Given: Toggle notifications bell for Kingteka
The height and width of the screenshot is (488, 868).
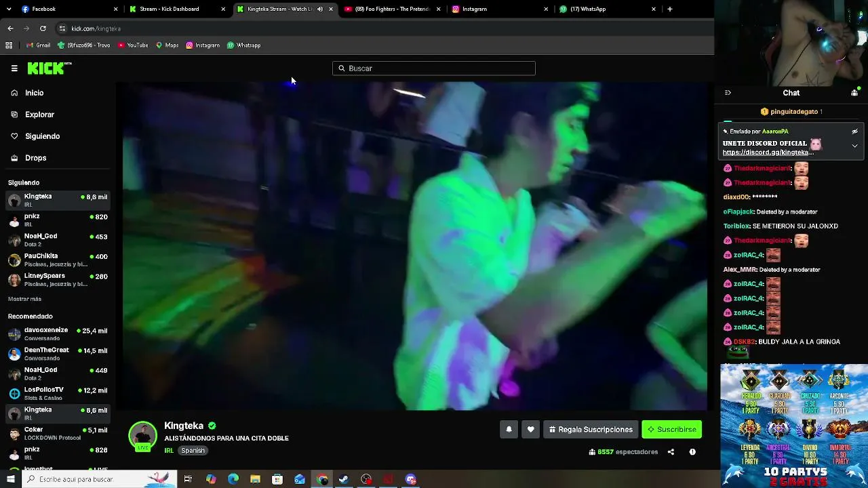Looking at the screenshot, I should click(509, 429).
